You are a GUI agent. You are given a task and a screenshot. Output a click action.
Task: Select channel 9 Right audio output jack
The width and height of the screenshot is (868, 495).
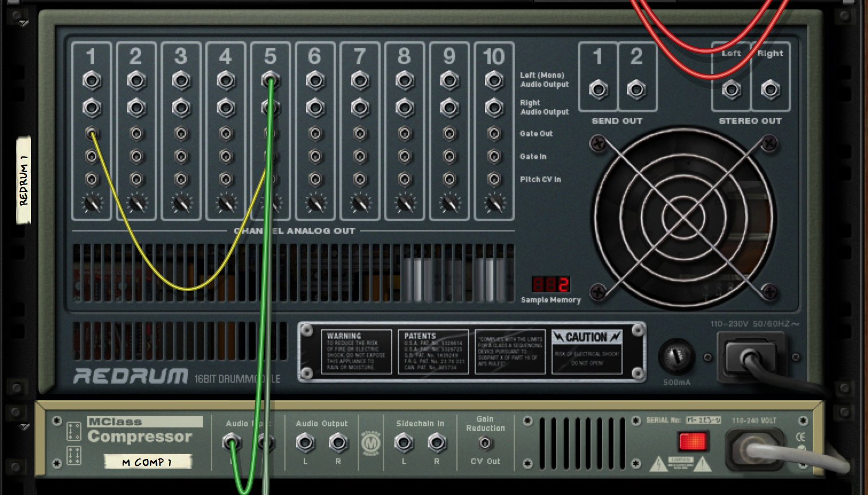pos(449,108)
